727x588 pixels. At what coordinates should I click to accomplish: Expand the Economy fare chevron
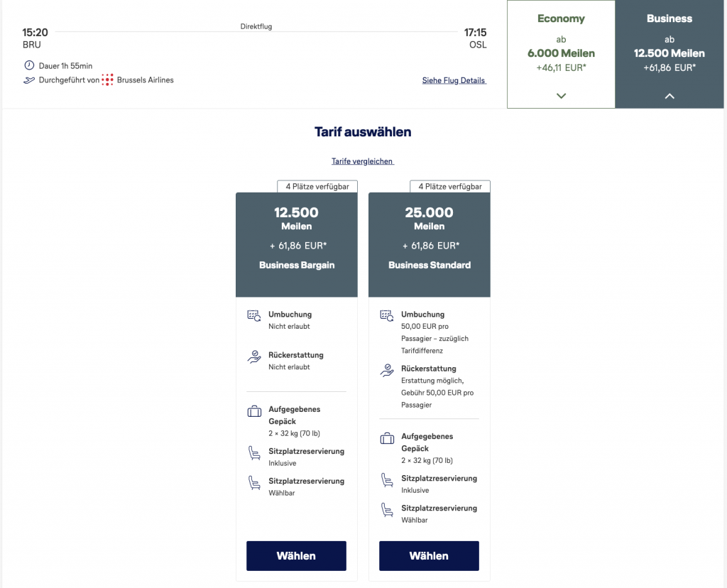click(x=561, y=96)
